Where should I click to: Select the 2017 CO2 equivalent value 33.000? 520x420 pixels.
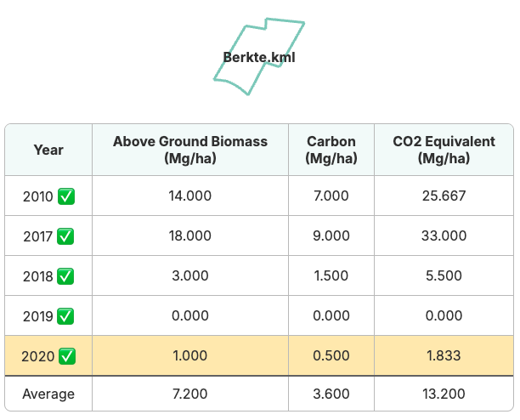(444, 236)
